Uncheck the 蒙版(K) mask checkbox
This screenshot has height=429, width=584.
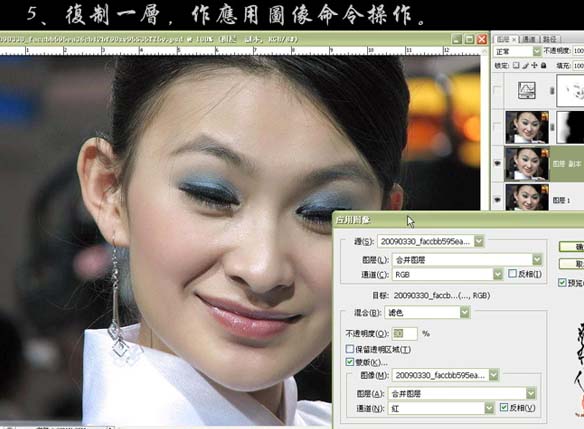pyautogui.click(x=349, y=362)
